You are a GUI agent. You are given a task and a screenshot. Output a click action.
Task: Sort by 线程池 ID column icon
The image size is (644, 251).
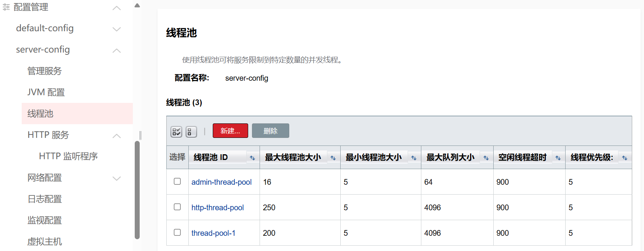pos(252,158)
